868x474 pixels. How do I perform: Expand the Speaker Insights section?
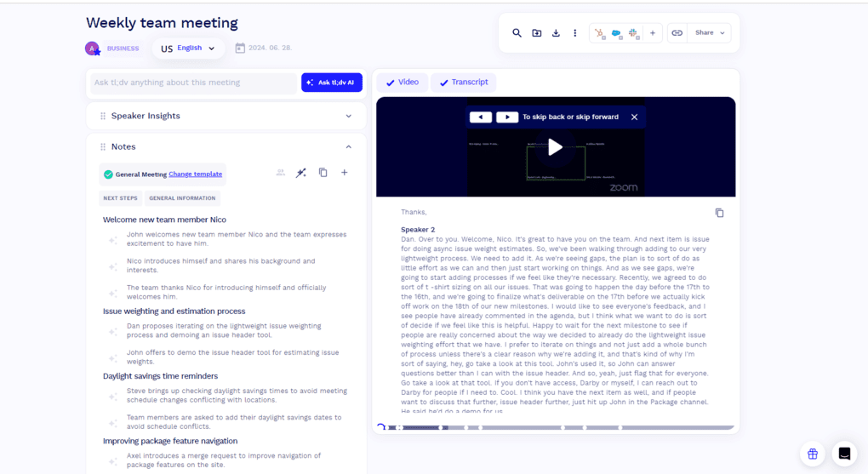pyautogui.click(x=348, y=117)
